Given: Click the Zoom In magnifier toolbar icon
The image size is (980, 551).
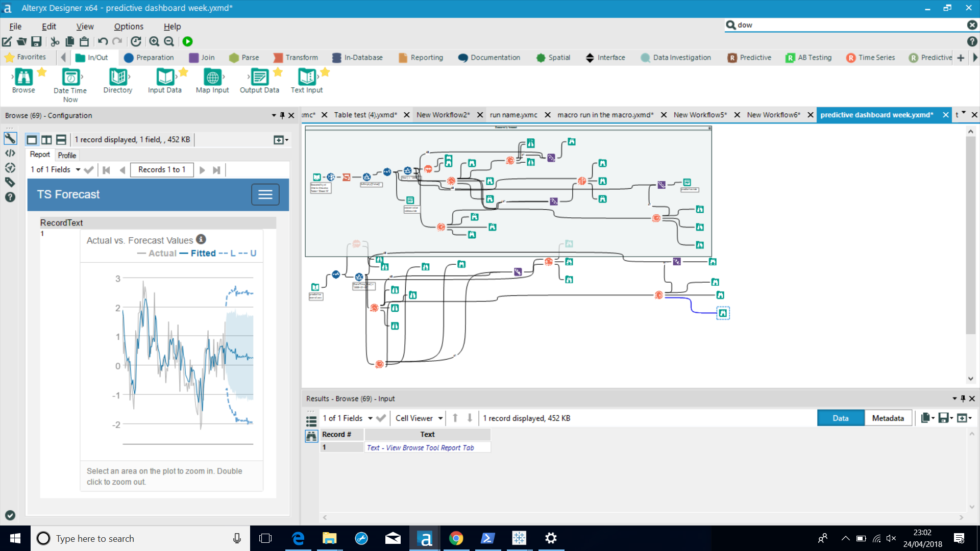Looking at the screenshot, I should click(x=154, y=42).
